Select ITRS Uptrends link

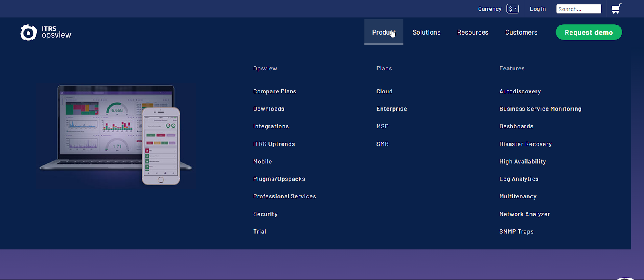coord(274,144)
